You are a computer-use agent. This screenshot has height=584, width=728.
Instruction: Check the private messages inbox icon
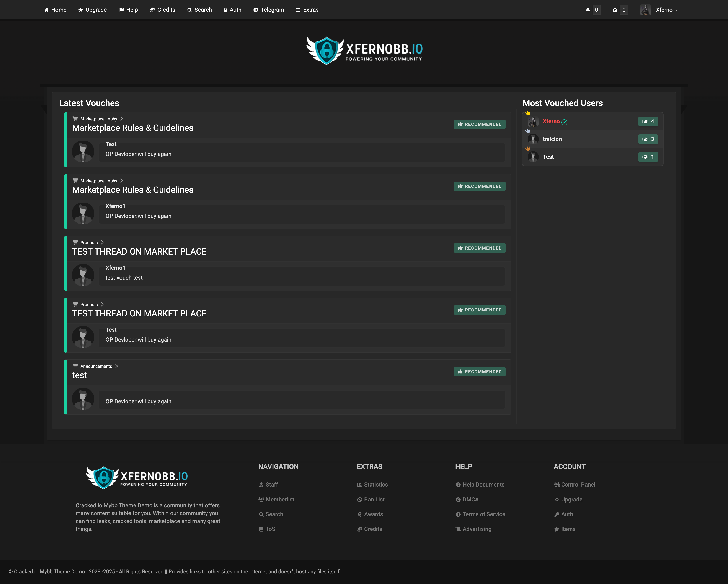coord(615,10)
